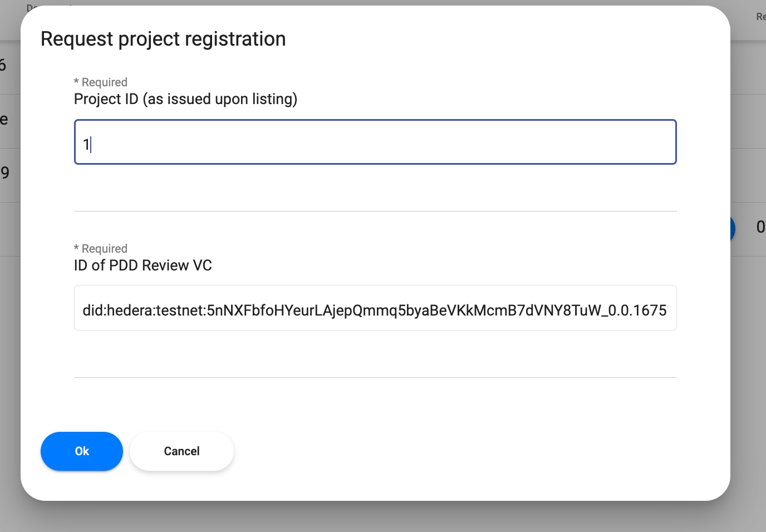The width and height of the screenshot is (766, 532).
Task: Click empty dialog area right of Cancel
Action: point(445,451)
